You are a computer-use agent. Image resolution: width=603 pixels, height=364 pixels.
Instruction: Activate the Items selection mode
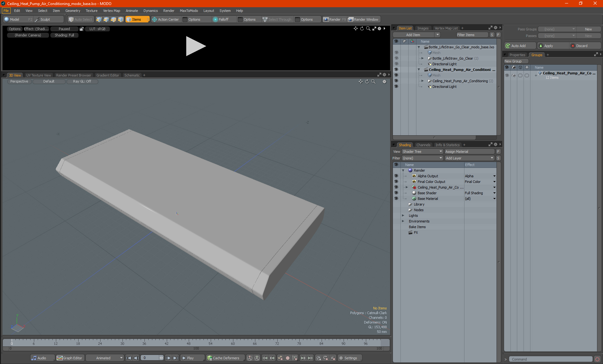(137, 19)
